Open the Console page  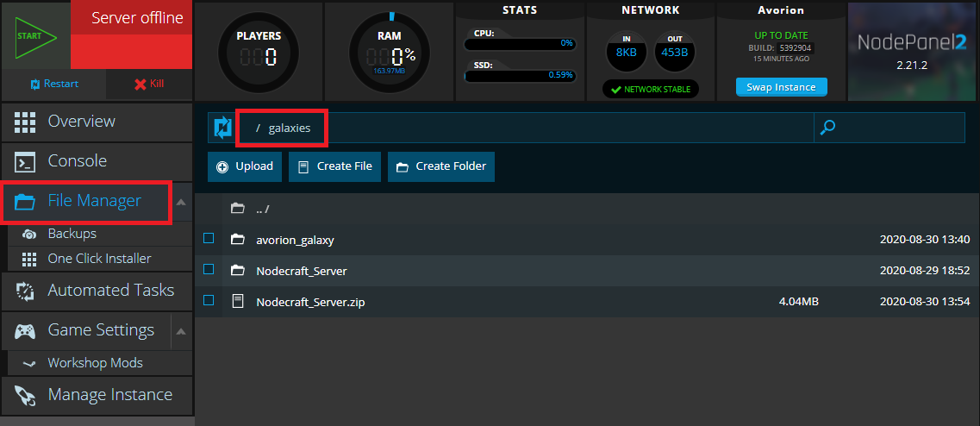(x=97, y=160)
